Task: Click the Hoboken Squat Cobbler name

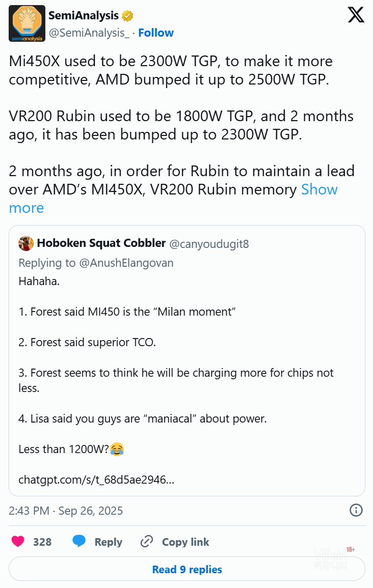Action: [x=101, y=243]
